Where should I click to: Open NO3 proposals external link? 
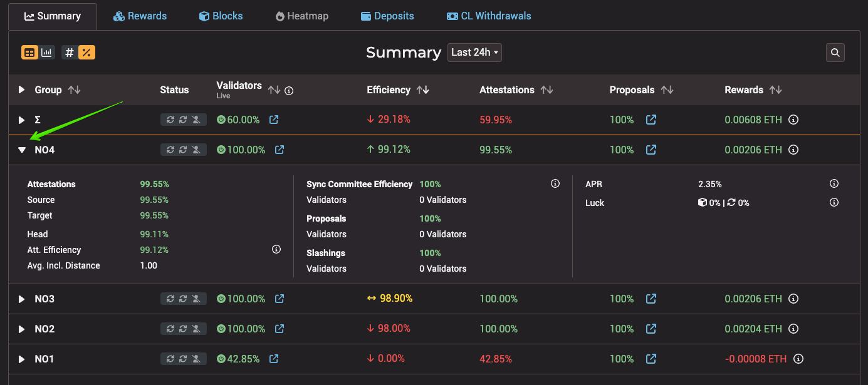click(x=651, y=299)
